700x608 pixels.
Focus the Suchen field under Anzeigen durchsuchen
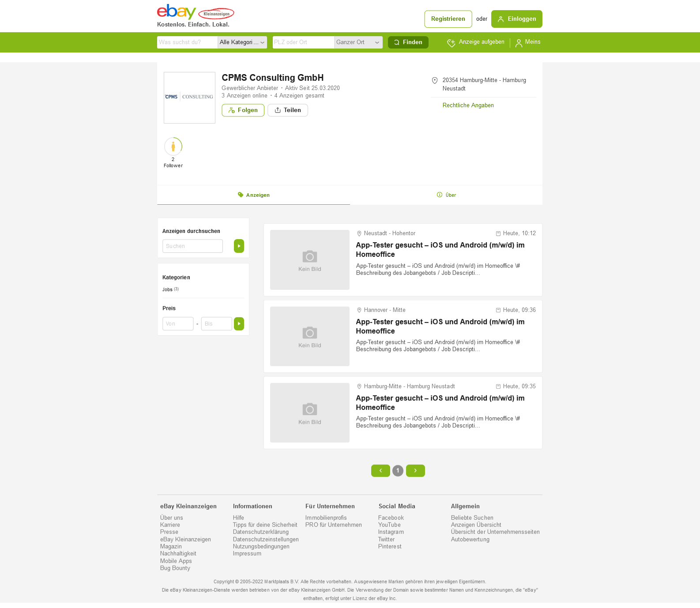tap(192, 246)
